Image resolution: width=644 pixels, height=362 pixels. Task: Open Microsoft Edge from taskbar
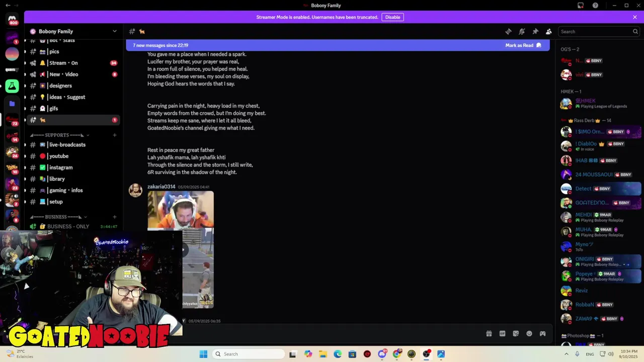click(x=338, y=354)
